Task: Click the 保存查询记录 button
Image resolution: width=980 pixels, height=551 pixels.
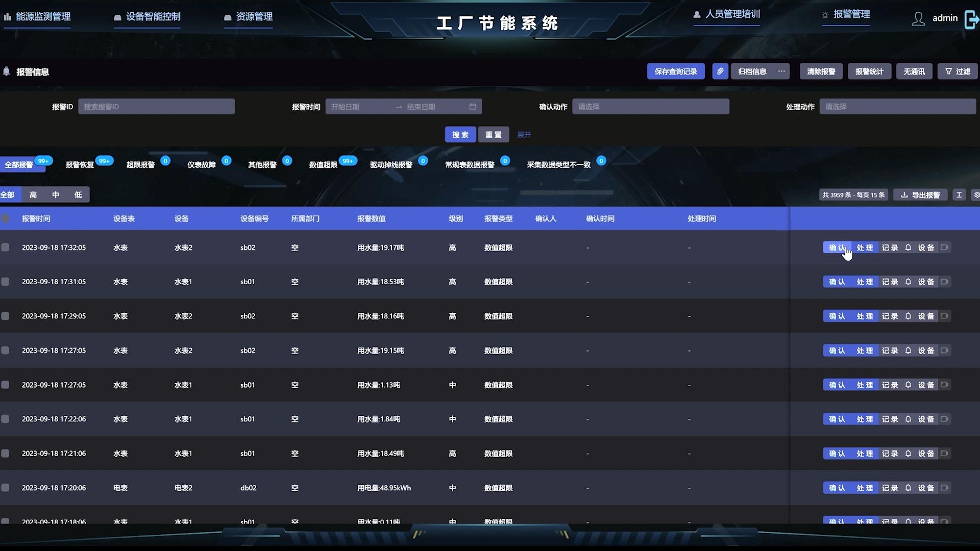Action: pyautogui.click(x=676, y=71)
